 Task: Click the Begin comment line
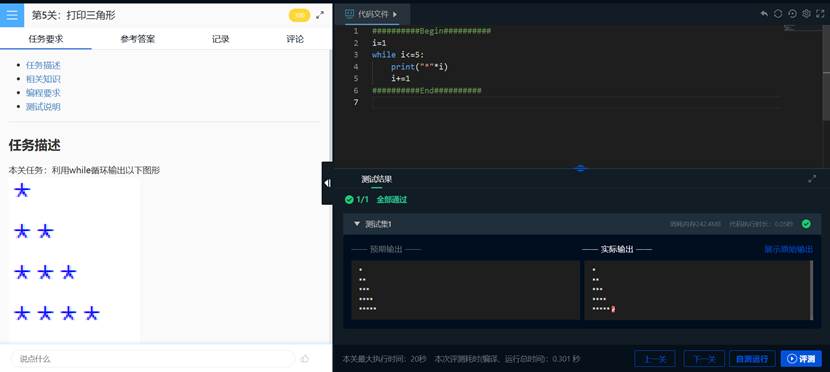[x=431, y=31]
